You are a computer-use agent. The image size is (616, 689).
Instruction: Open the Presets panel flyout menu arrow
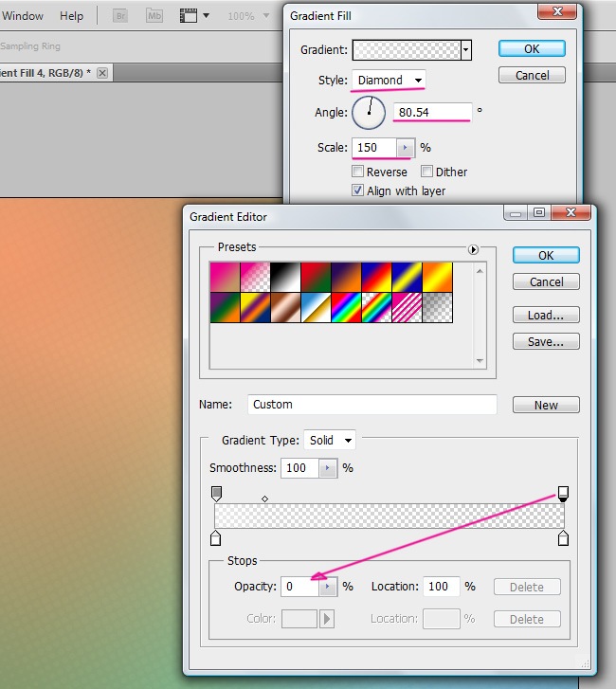click(473, 249)
